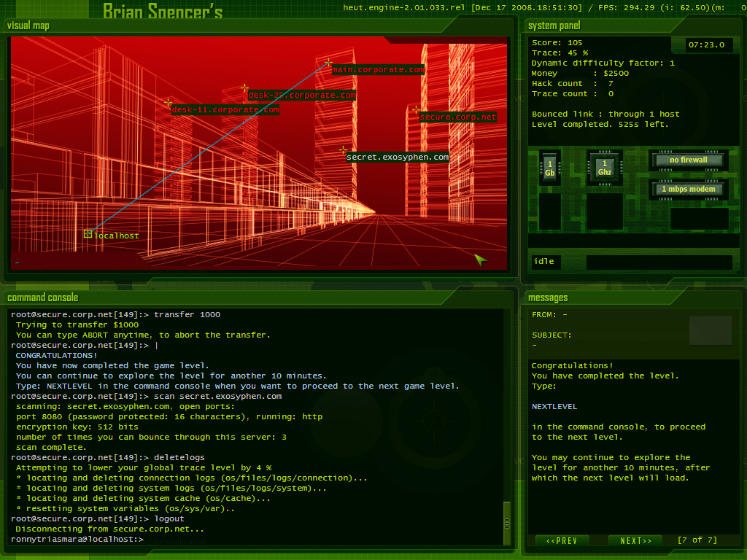This screenshot has width=747, height=560.
Task: Click the 'command console' panel header
Action: coord(42,297)
